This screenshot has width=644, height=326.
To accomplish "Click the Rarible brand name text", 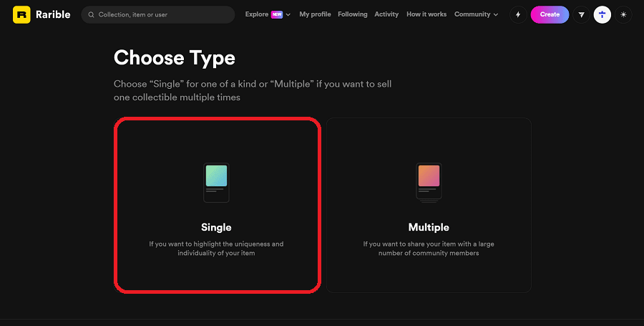I will click(x=53, y=14).
